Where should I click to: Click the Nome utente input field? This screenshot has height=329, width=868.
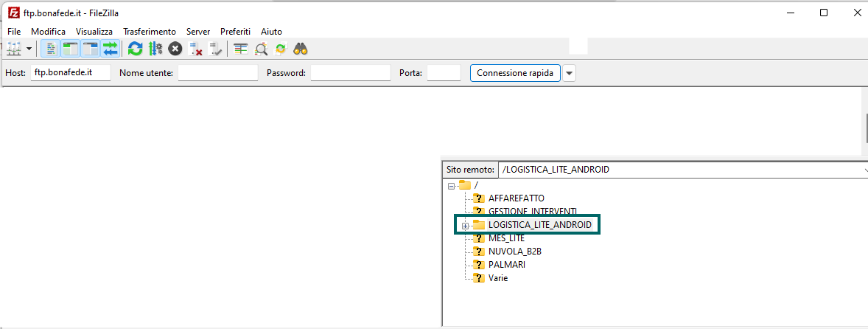tap(218, 72)
